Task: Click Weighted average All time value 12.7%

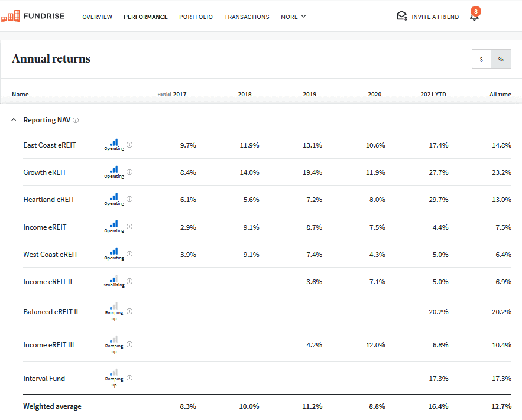Action: pos(501,406)
